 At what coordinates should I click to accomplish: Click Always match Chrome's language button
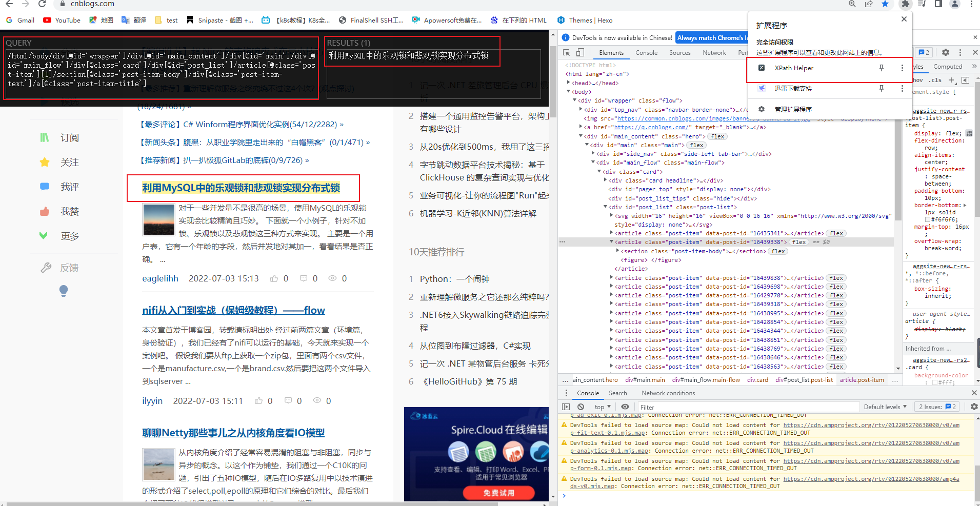tap(712, 38)
